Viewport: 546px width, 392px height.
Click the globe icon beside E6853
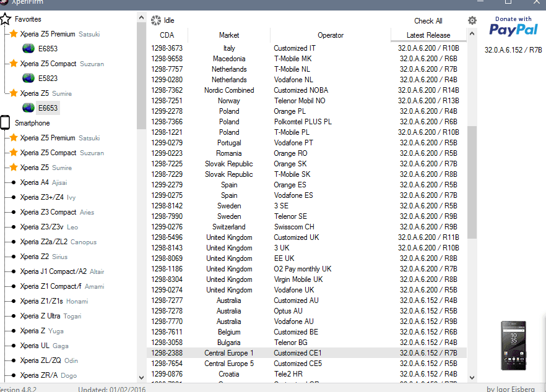[x=28, y=49]
